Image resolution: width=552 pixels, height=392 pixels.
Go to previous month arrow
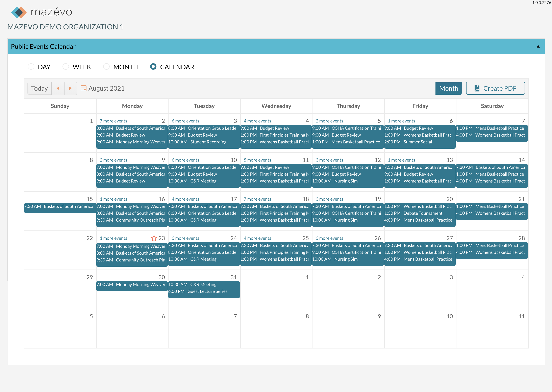click(x=58, y=88)
